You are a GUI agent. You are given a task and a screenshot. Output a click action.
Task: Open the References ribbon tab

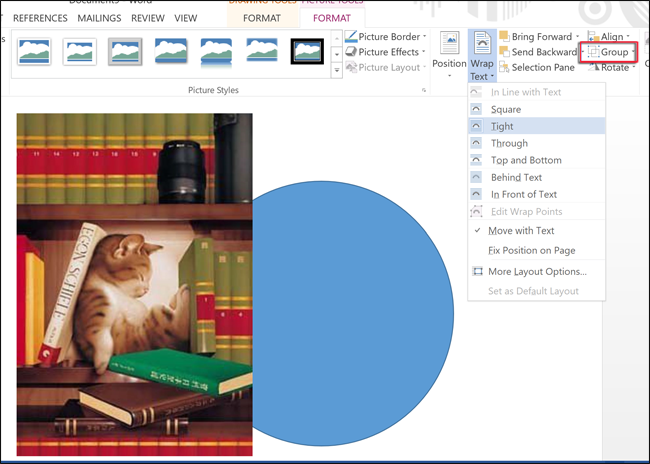pyautogui.click(x=40, y=18)
